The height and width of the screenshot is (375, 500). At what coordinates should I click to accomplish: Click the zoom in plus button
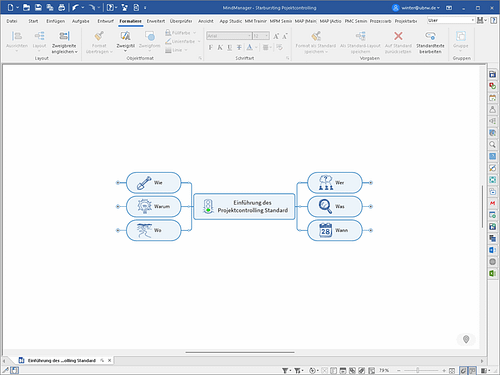[444, 370]
